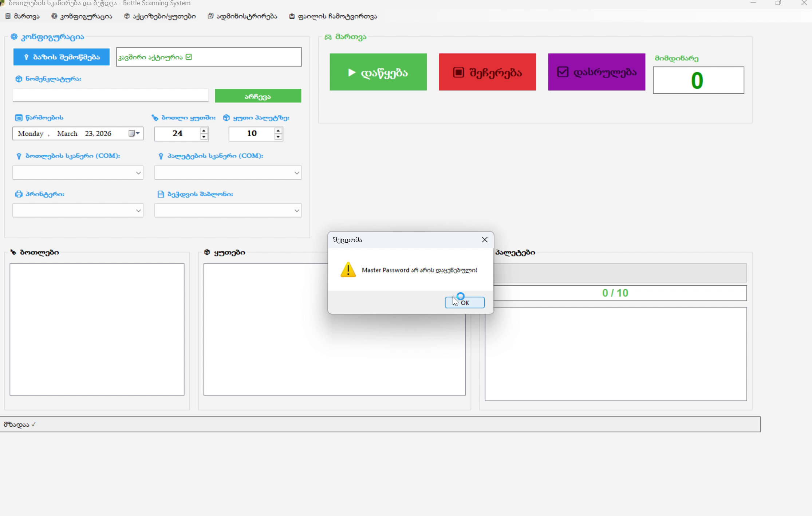
Task: Expand the print template dropdown
Action: [296, 211]
